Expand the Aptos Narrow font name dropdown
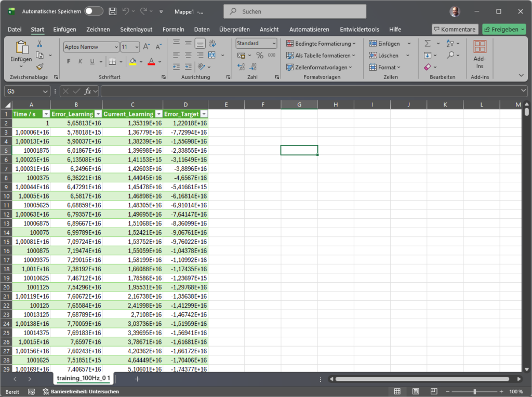The height and width of the screenshot is (397, 532). 116,47
